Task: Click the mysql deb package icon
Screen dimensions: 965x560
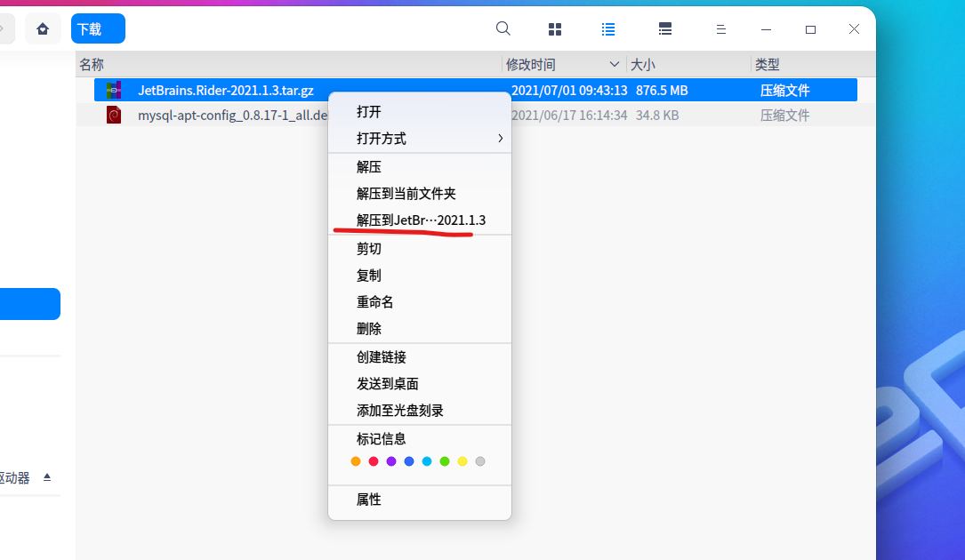Action: [x=113, y=115]
